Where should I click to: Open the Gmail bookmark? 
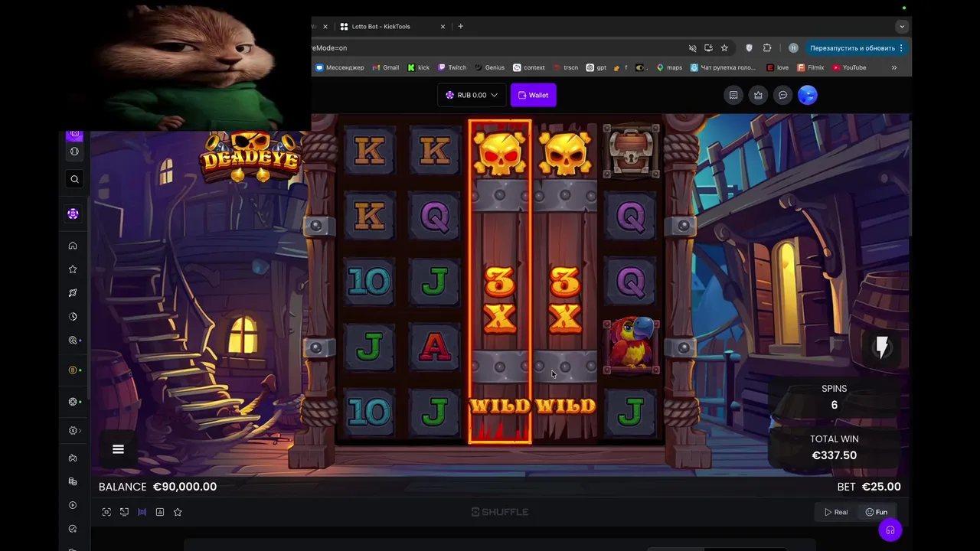pos(386,67)
